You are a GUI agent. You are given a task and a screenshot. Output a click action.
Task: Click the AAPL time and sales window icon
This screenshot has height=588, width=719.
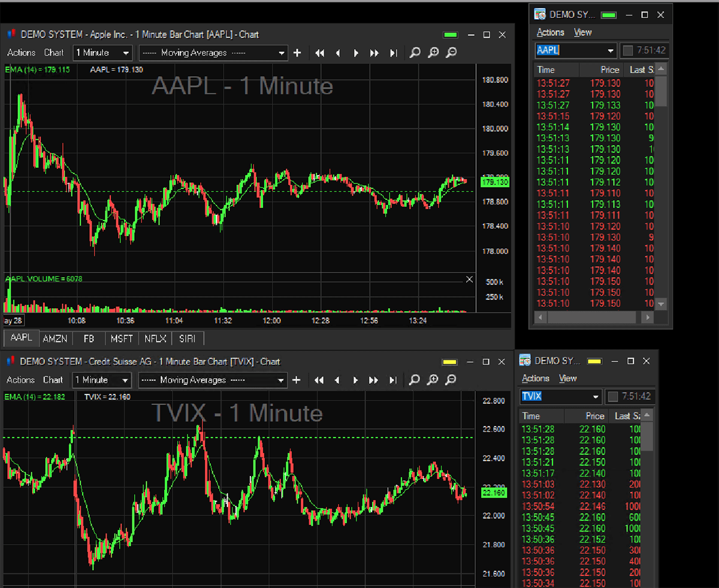click(540, 14)
